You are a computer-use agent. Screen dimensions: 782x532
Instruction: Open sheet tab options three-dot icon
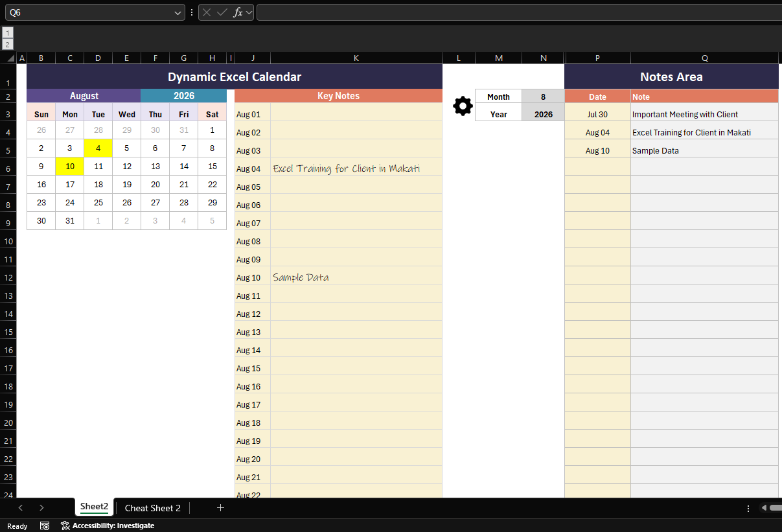(x=748, y=509)
